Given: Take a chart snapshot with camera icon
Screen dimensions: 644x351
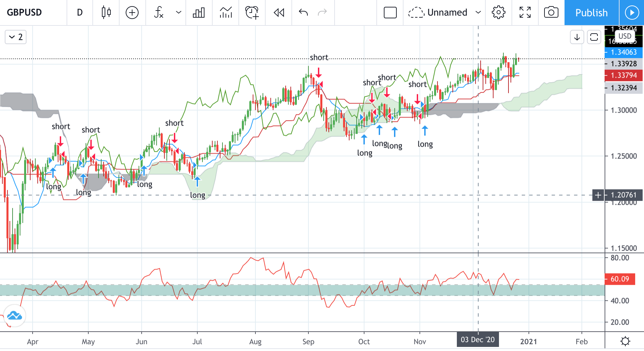Looking at the screenshot, I should [551, 13].
